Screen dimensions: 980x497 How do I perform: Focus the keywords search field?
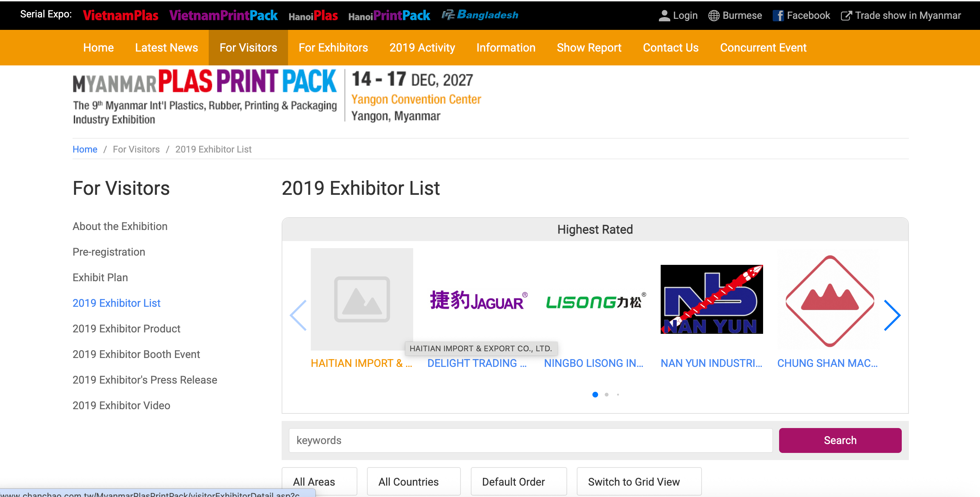pyautogui.click(x=530, y=440)
